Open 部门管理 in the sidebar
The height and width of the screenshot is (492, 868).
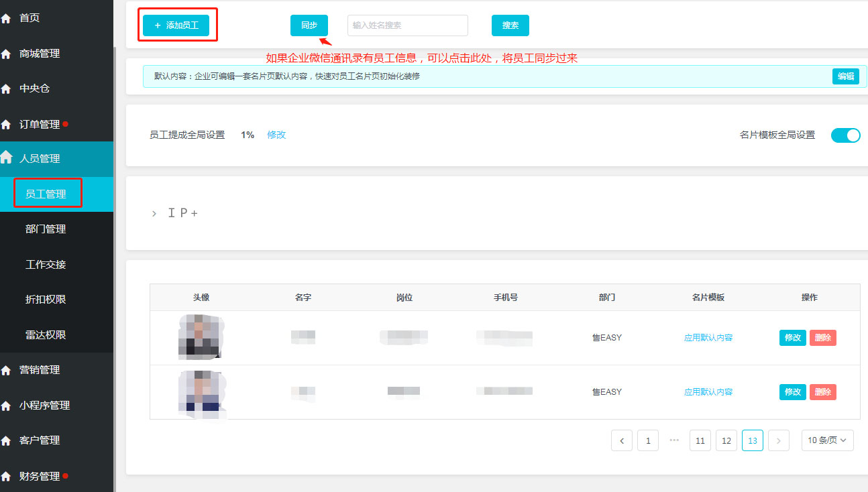tap(46, 229)
